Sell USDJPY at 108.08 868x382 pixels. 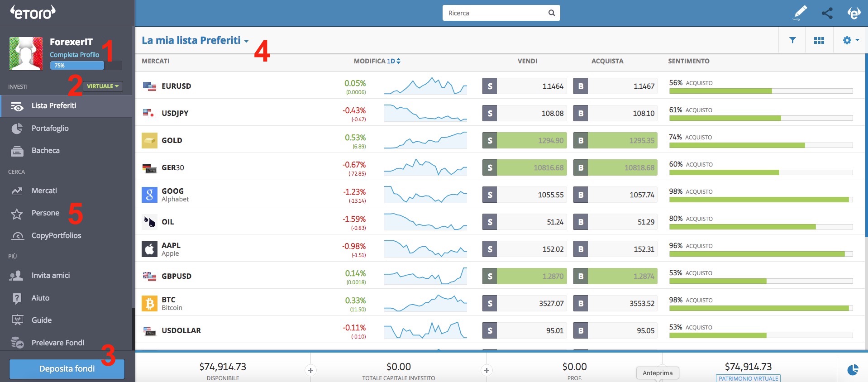525,113
